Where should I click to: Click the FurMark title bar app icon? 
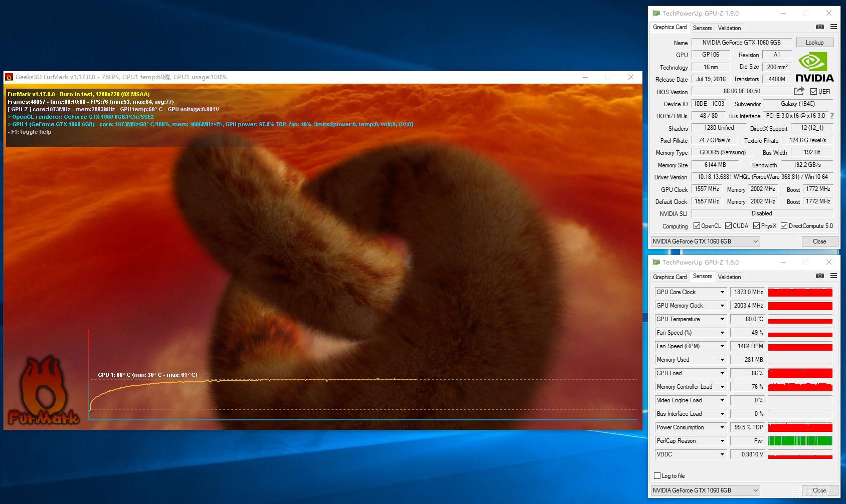pyautogui.click(x=9, y=77)
